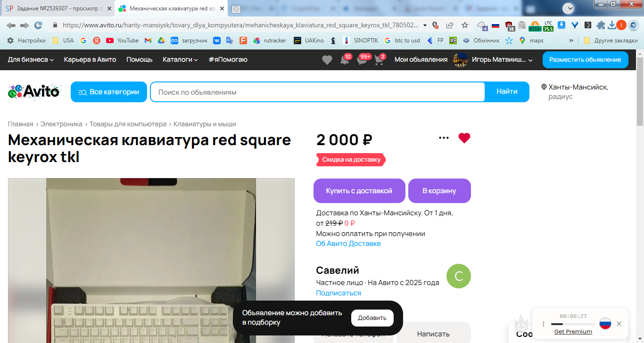Click Купить с доставкой button
Viewport: 644px width, 343px height.
359,191
